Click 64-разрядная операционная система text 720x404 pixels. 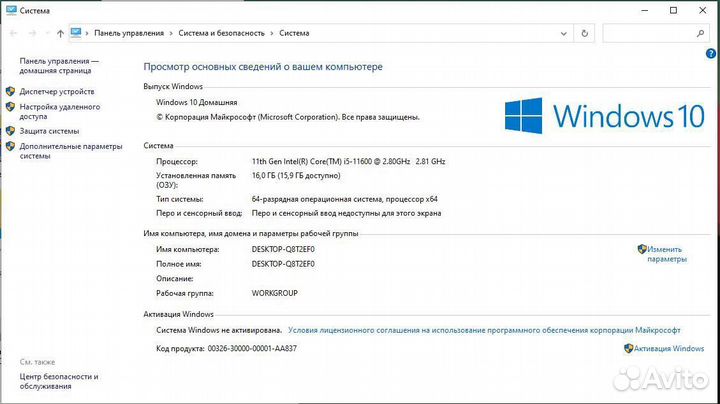click(x=344, y=199)
